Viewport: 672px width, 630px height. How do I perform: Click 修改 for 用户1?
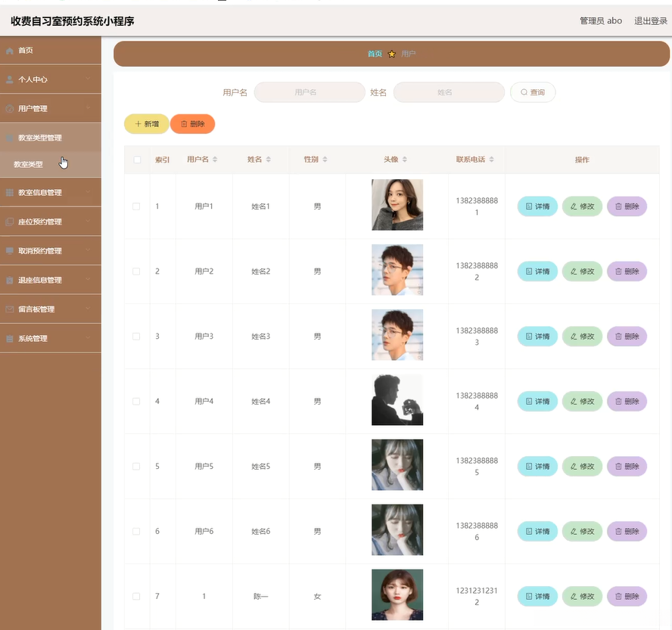point(582,206)
